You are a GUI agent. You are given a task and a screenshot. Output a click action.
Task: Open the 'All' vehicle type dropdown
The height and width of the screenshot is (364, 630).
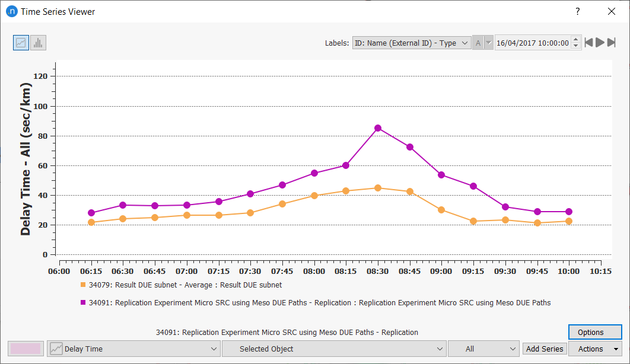tap(483, 349)
